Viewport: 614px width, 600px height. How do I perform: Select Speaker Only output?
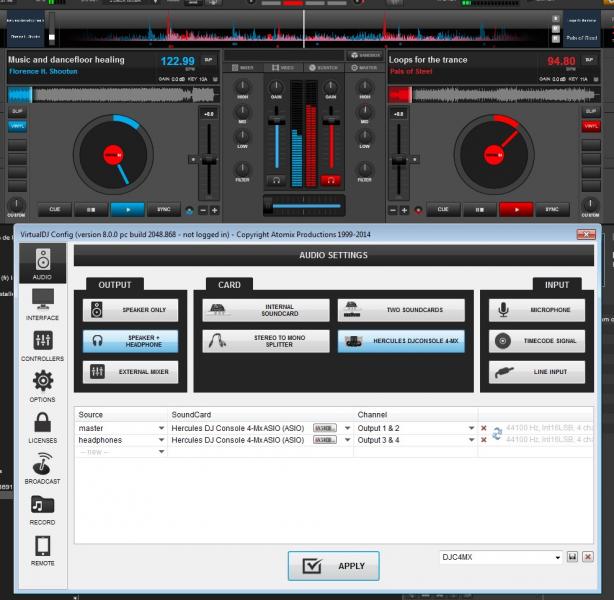coord(130,310)
